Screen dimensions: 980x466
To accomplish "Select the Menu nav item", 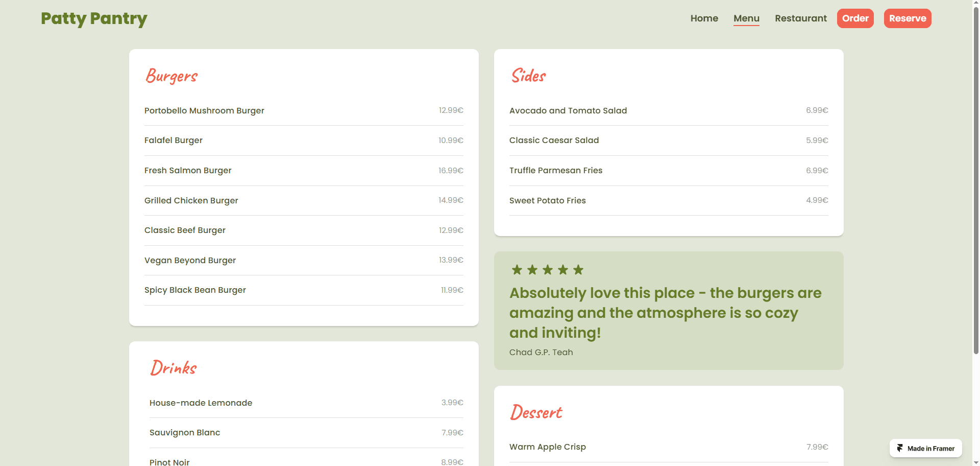I will click(746, 18).
